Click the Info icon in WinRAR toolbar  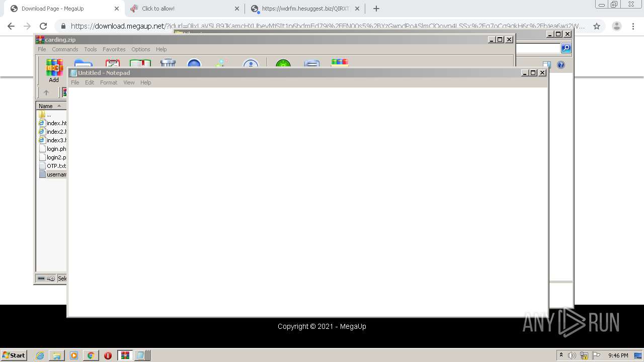251,63
